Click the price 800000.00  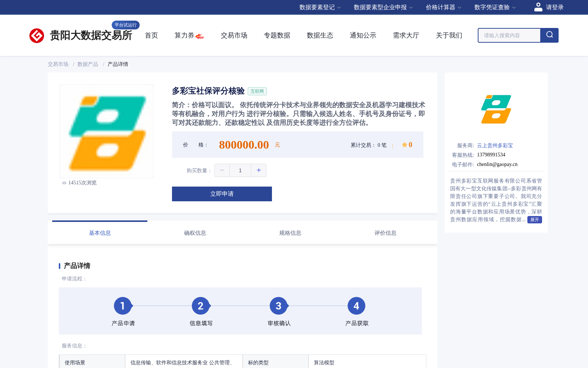click(244, 145)
